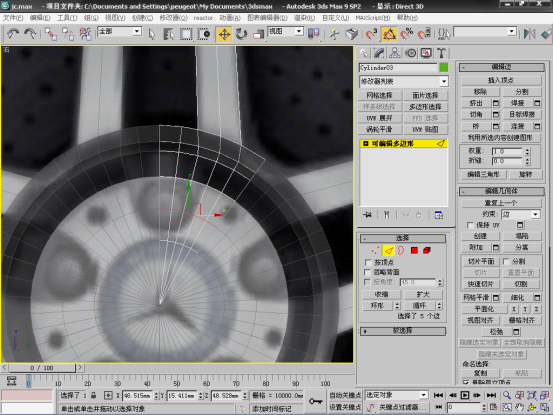This screenshot has width=553, height=415.
Task: Switch to Vertex sub-object selection
Action: (375, 250)
